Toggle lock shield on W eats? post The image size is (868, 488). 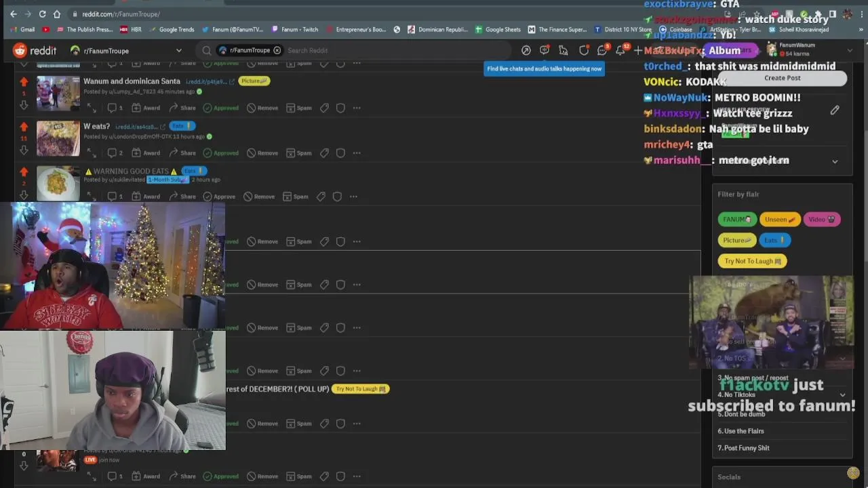point(340,153)
